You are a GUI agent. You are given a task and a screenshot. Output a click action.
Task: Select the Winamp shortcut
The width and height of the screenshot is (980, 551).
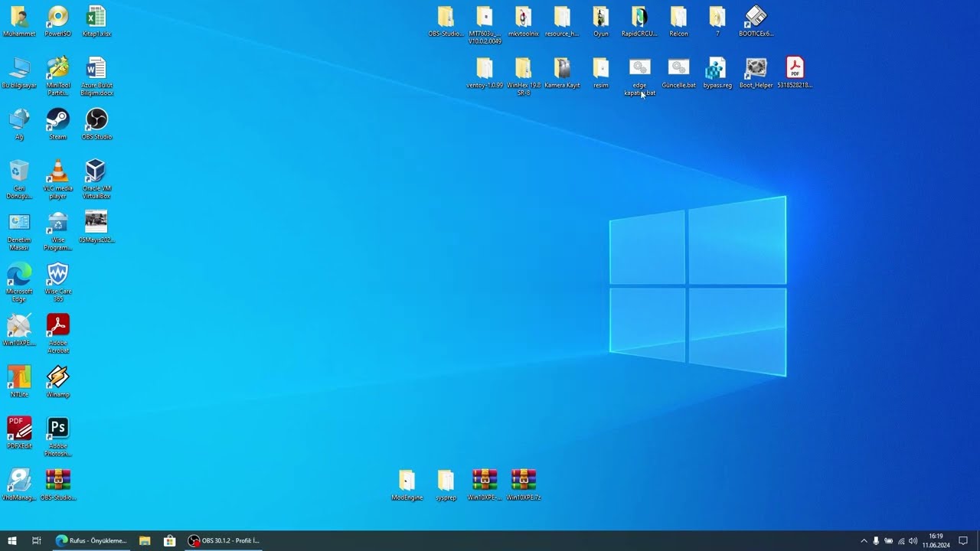(x=57, y=381)
